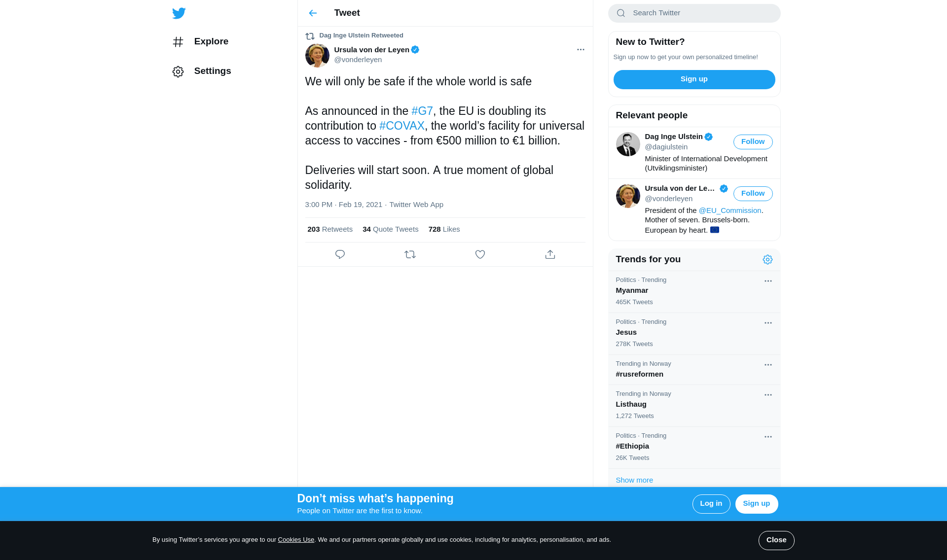Log in from the bottom banner

point(711,504)
